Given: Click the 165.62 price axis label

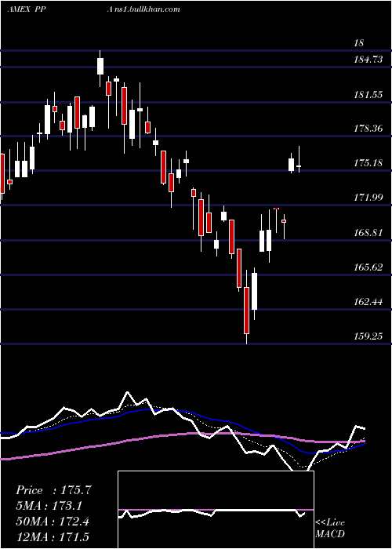Looking at the screenshot, I should [x=368, y=267].
